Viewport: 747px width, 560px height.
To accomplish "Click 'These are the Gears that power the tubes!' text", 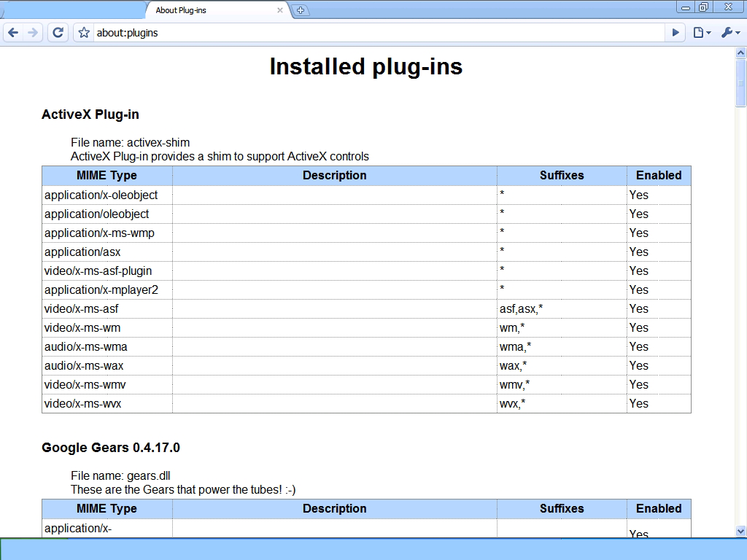I will tap(183, 489).
